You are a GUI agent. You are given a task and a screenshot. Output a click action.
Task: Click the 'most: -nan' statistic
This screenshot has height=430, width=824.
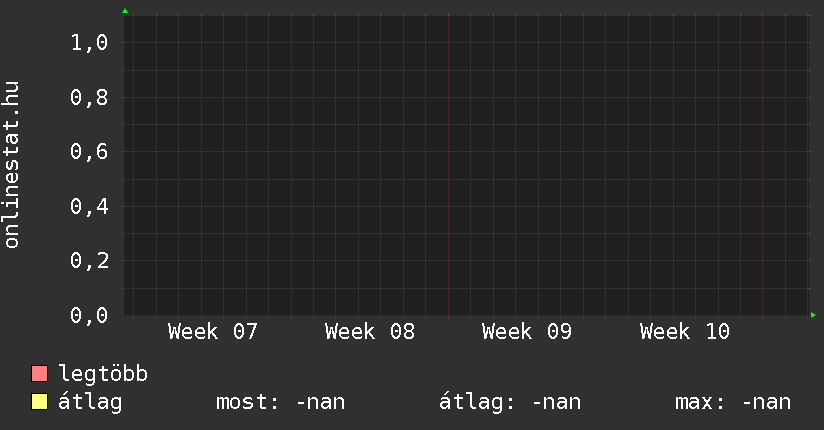pos(281,403)
